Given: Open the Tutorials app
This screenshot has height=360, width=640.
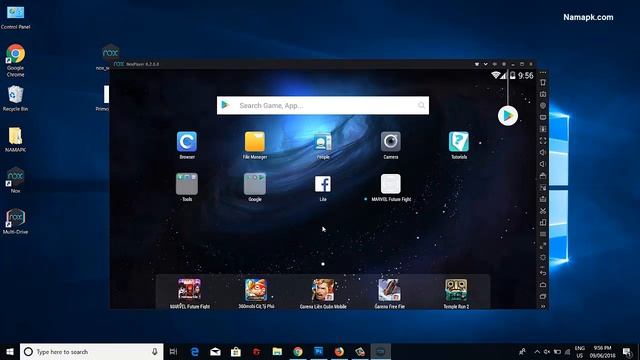Looking at the screenshot, I should (x=459, y=142).
